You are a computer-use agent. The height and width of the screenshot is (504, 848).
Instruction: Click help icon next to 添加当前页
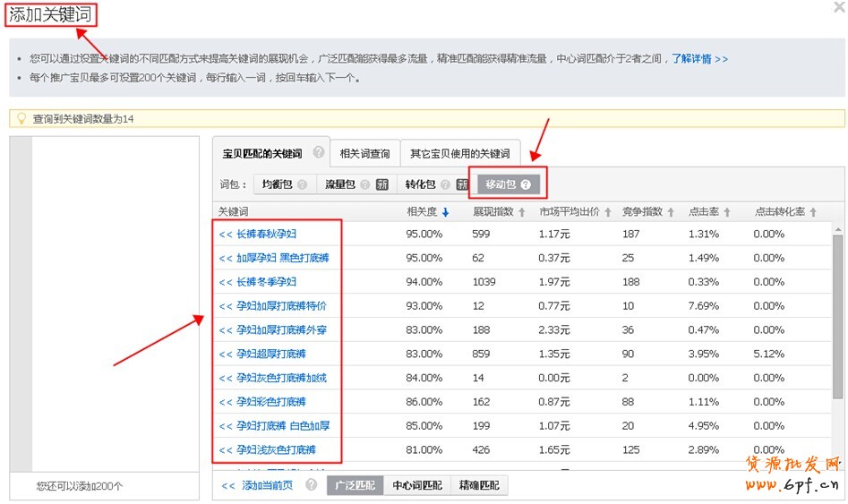[311, 485]
